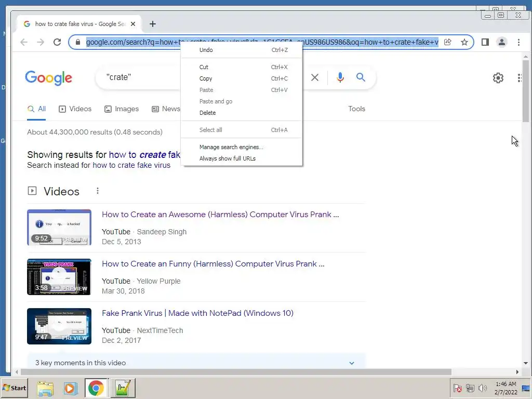Click the volume speaker tray icon
Screen dimensions: 532x399
[x=482, y=388]
